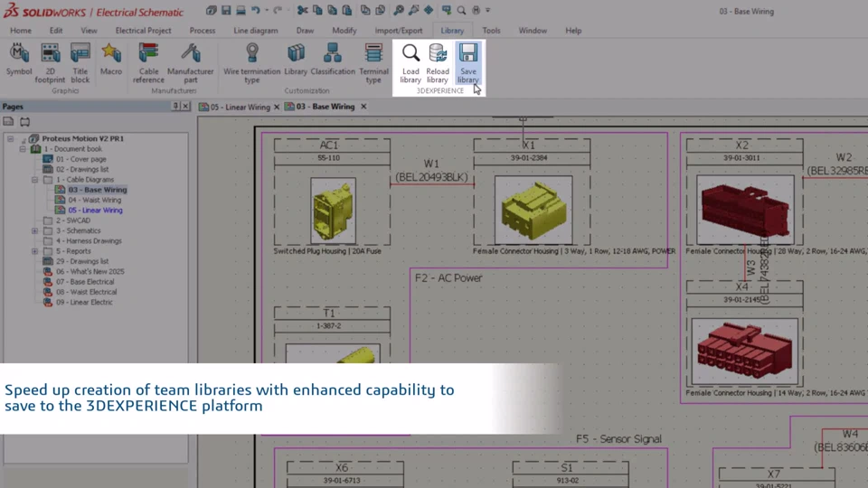Open the Title block manager
Viewport: 868px width, 488px height.
click(80, 63)
